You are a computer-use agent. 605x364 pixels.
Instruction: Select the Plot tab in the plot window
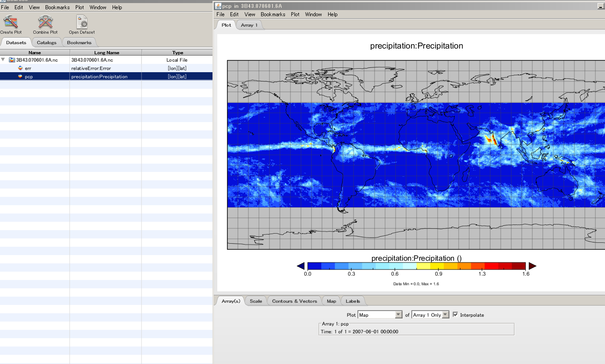click(x=226, y=25)
